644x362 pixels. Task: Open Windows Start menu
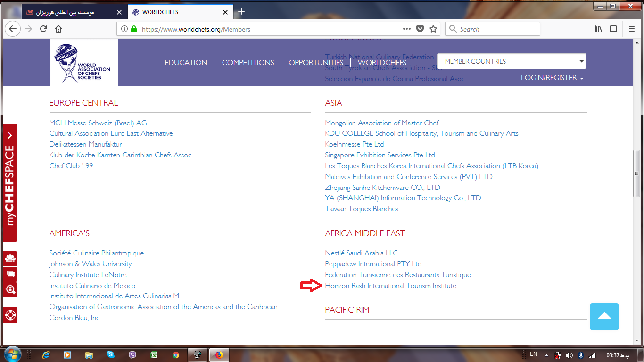(x=12, y=354)
